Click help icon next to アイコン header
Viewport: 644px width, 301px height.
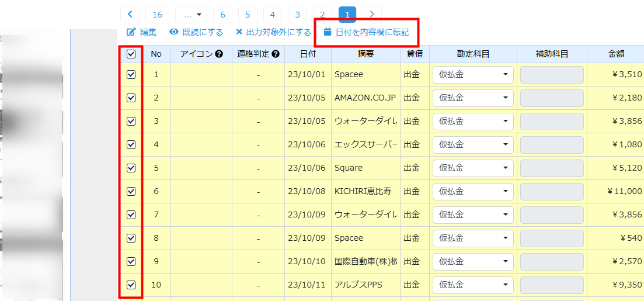[219, 54]
